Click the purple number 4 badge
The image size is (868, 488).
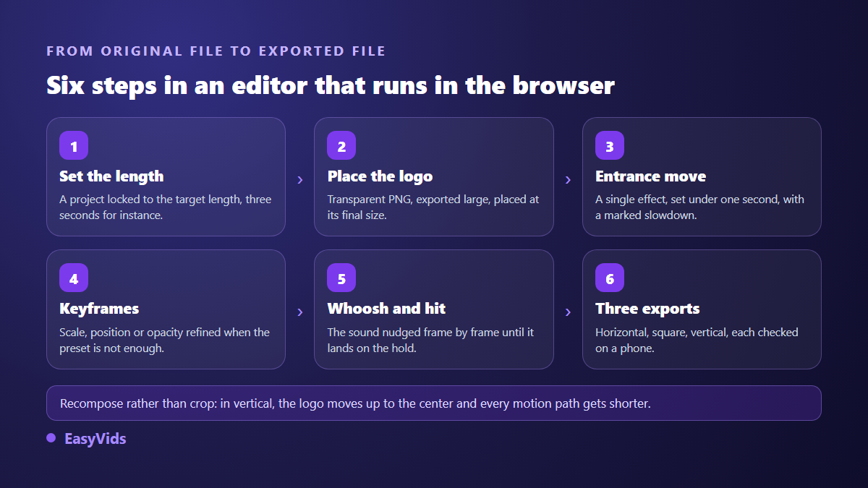pyautogui.click(x=74, y=278)
